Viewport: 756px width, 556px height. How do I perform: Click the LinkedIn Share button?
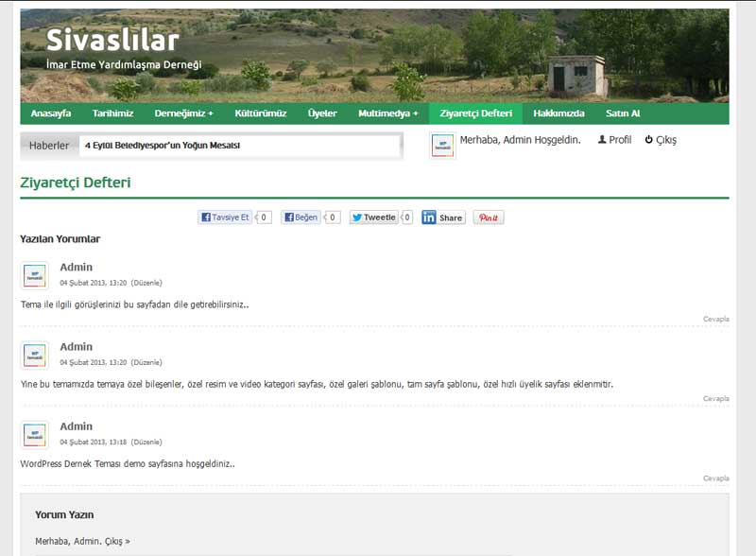443,217
